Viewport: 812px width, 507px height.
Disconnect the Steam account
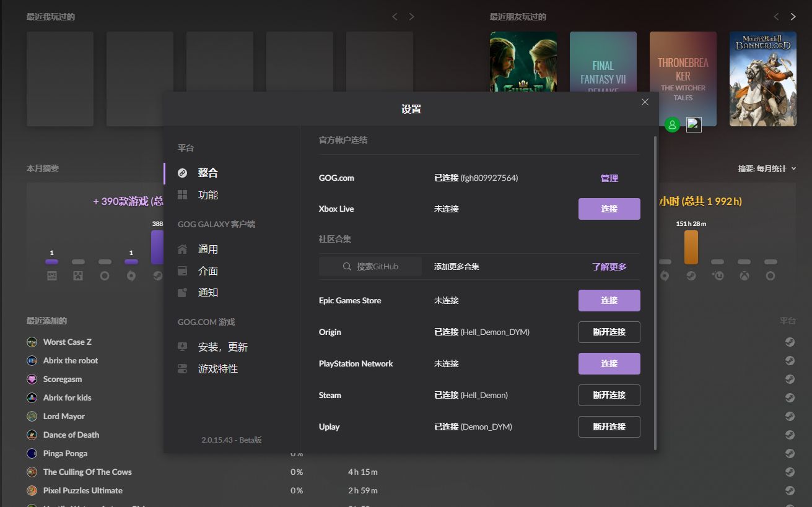click(609, 395)
